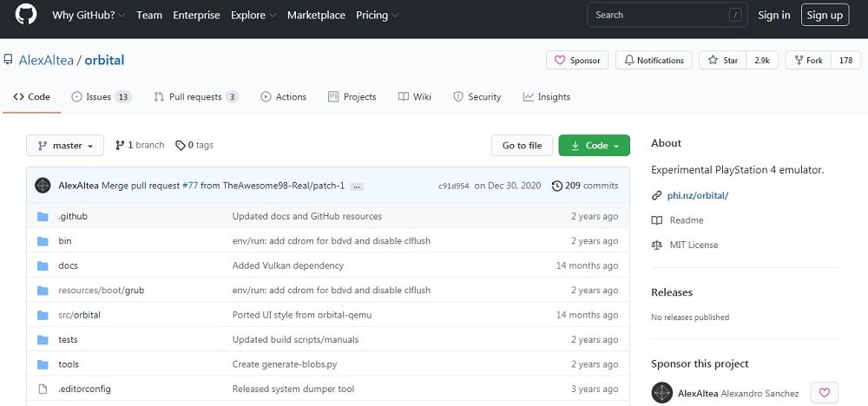The height and width of the screenshot is (406, 868).
Task: Click the slash shortcut icon in search box
Action: (x=735, y=15)
